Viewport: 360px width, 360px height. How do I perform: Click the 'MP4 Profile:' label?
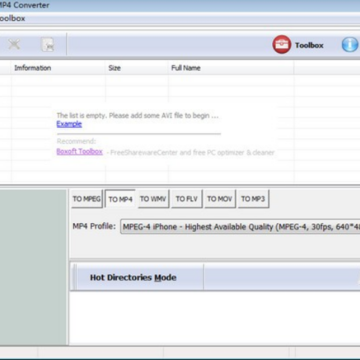(x=94, y=226)
